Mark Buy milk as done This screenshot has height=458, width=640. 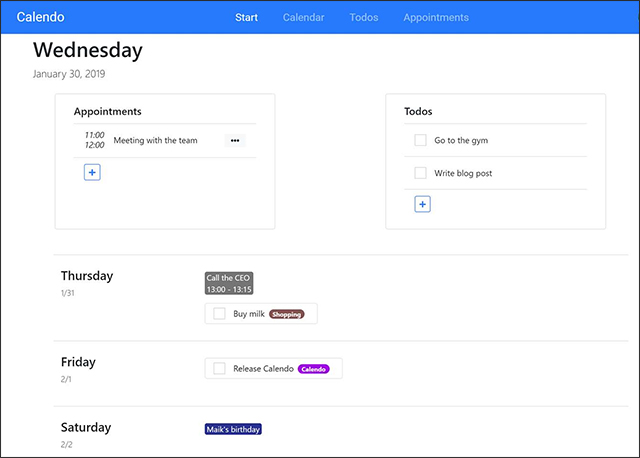click(x=219, y=313)
